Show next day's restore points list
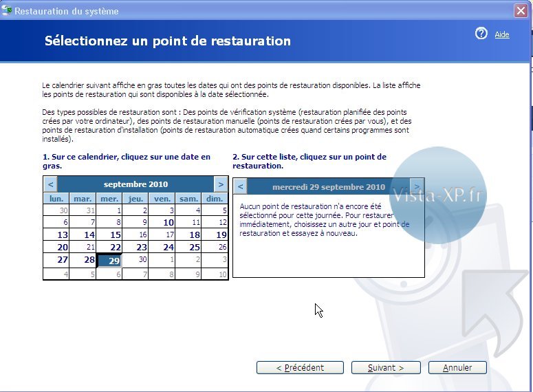This screenshot has width=533, height=392. coord(417,187)
